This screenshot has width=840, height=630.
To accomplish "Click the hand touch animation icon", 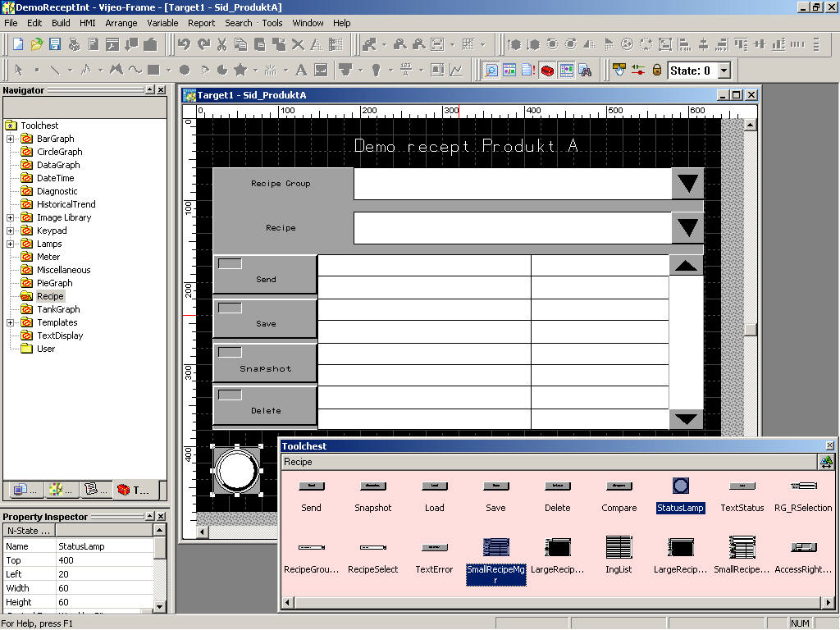I will tap(619, 71).
